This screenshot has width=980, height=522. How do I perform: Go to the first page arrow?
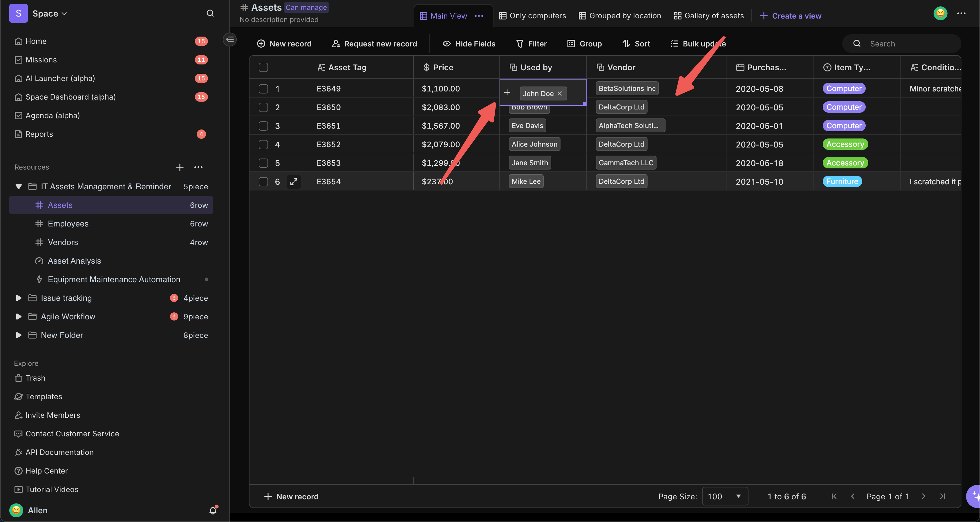coord(834,496)
